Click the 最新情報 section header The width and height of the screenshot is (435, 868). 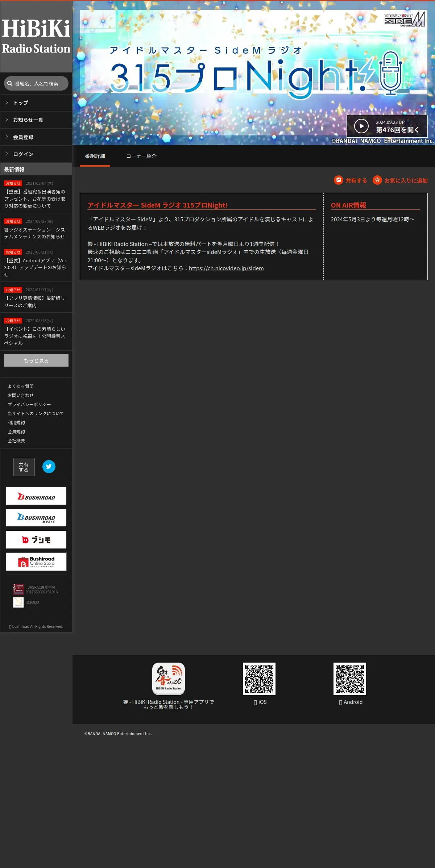[x=36, y=170]
